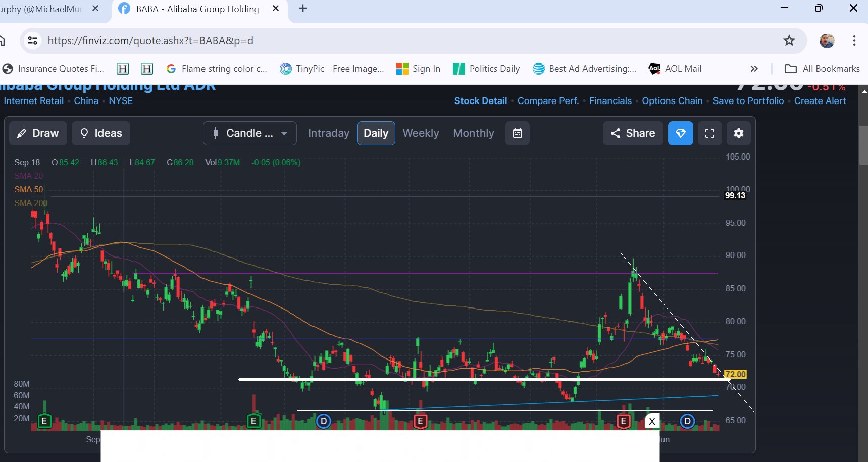Viewport: 868px width, 462px height.
Task: Switch to Weekly timeframe
Action: (x=421, y=133)
